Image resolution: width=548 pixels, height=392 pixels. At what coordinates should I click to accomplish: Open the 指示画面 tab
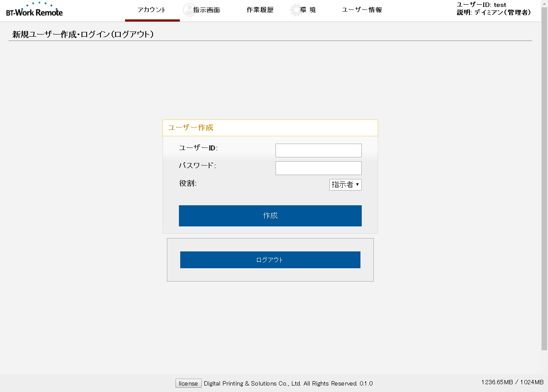[207, 10]
